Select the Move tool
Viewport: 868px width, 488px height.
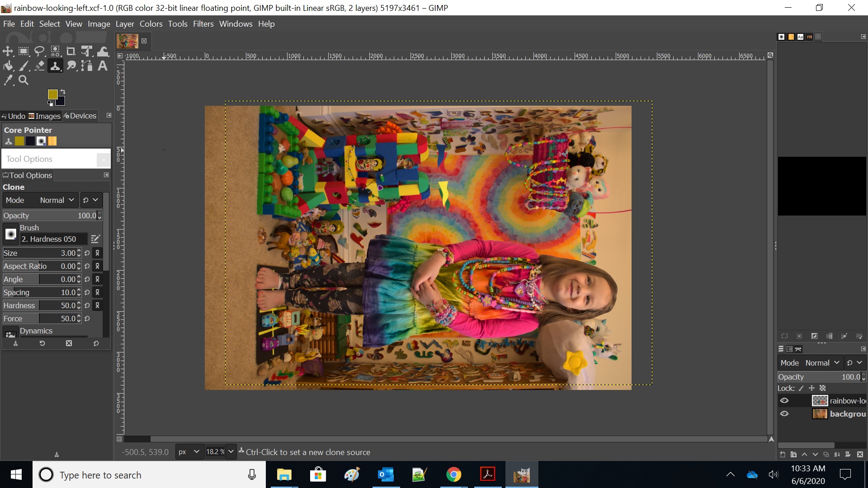click(x=8, y=51)
